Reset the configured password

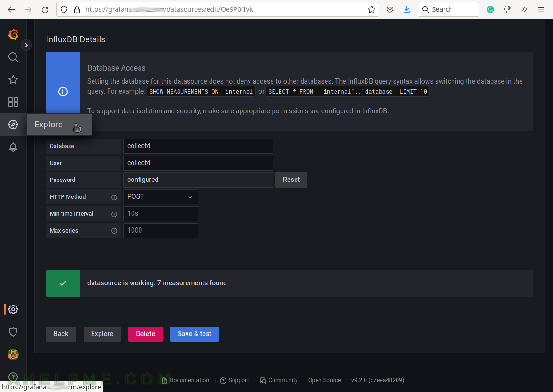(291, 180)
